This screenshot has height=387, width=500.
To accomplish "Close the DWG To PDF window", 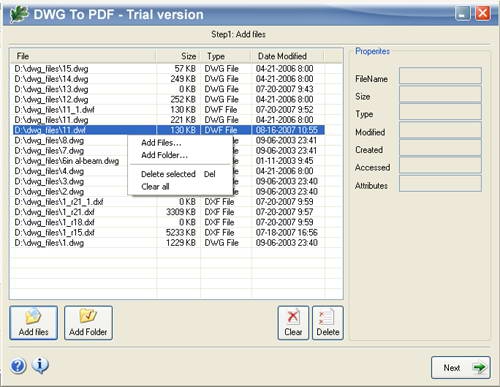I will [482, 14].
